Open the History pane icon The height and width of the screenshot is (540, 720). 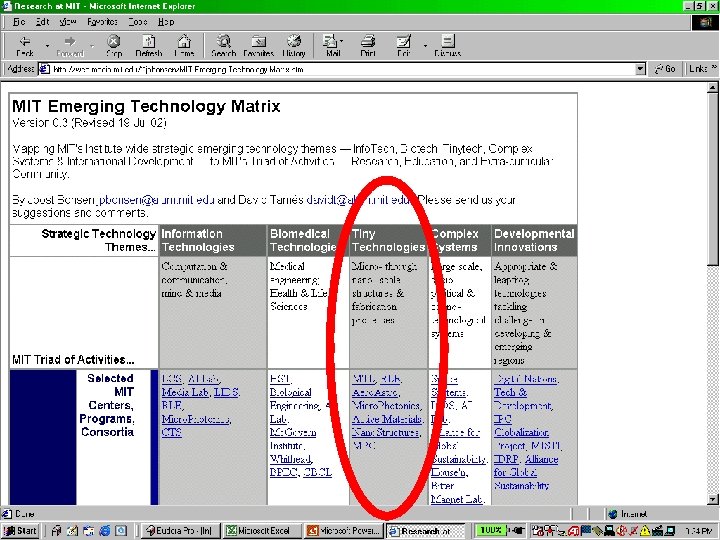click(294, 46)
